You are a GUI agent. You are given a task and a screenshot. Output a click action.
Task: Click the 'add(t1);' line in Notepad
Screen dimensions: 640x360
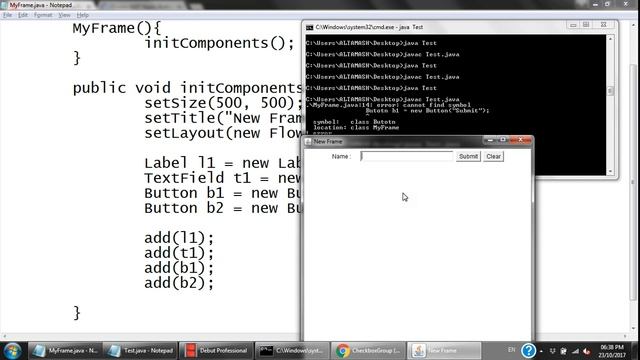pos(179,253)
